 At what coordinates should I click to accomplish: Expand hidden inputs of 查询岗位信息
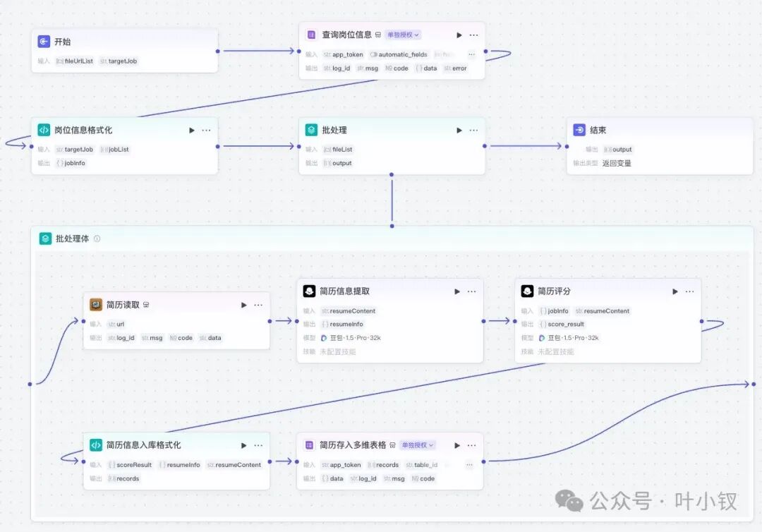(471, 54)
